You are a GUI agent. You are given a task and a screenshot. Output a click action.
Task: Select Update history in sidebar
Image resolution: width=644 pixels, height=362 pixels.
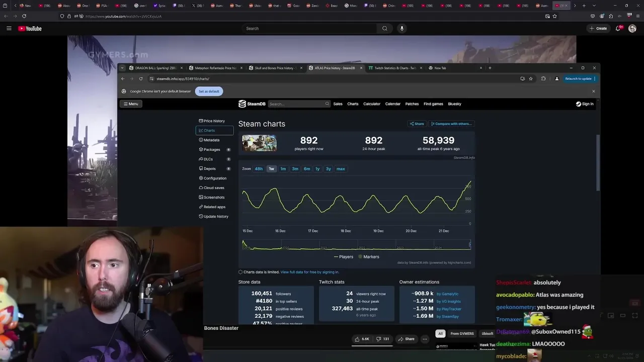click(214, 217)
